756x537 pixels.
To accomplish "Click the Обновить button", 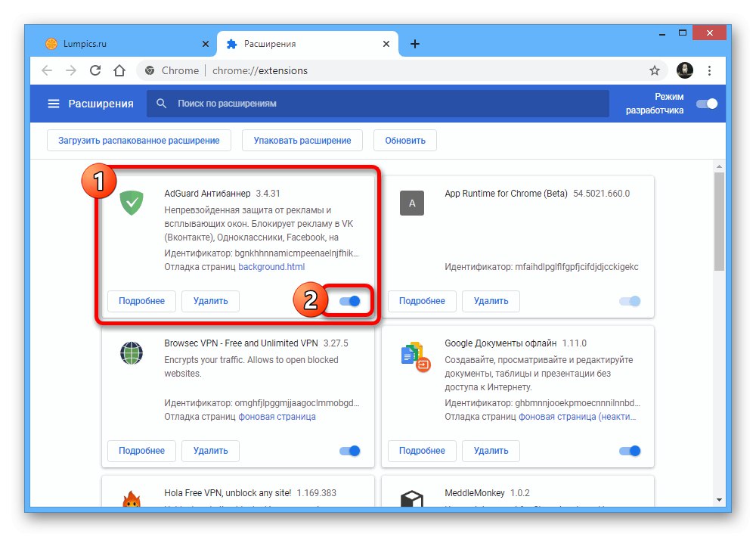I will tap(405, 141).
